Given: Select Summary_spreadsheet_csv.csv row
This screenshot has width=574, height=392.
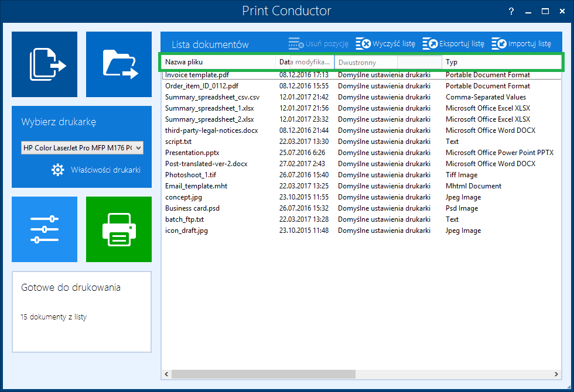Looking at the screenshot, I should (361, 97).
